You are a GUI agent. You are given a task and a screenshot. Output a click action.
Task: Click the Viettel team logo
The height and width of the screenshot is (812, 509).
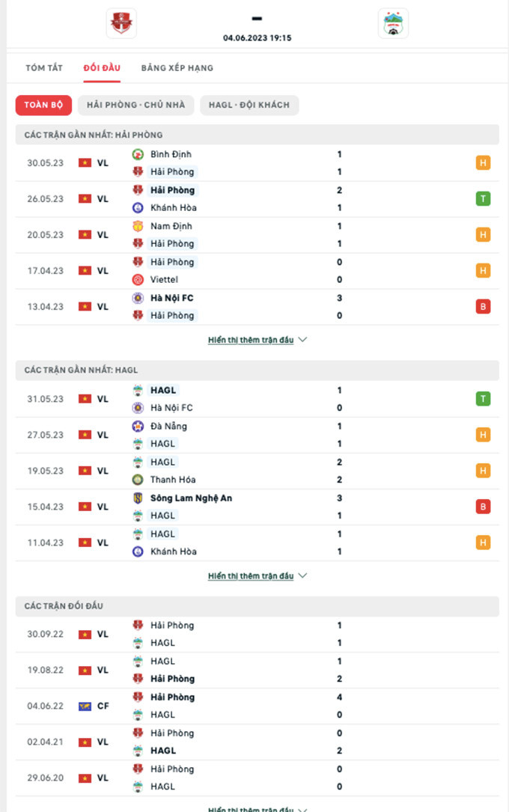(x=138, y=280)
